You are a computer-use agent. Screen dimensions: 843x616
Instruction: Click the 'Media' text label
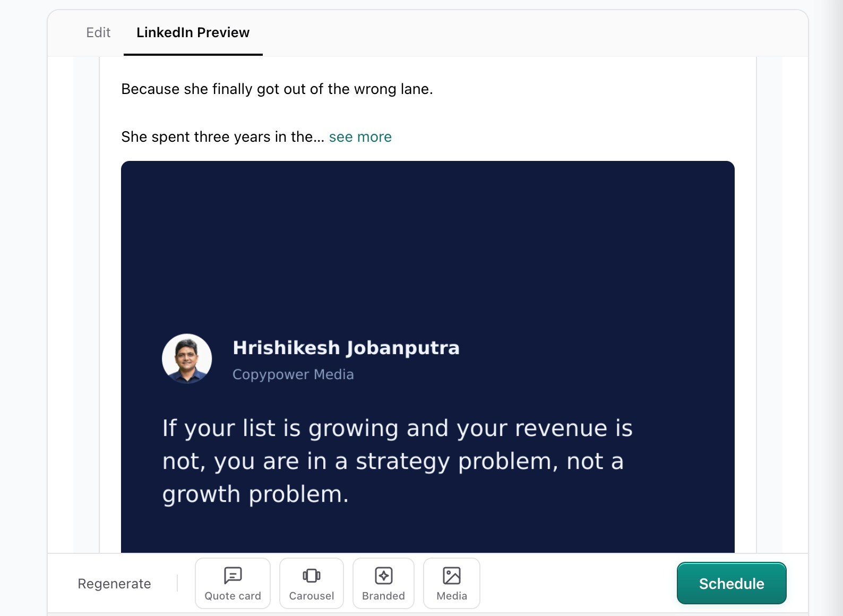point(452,596)
